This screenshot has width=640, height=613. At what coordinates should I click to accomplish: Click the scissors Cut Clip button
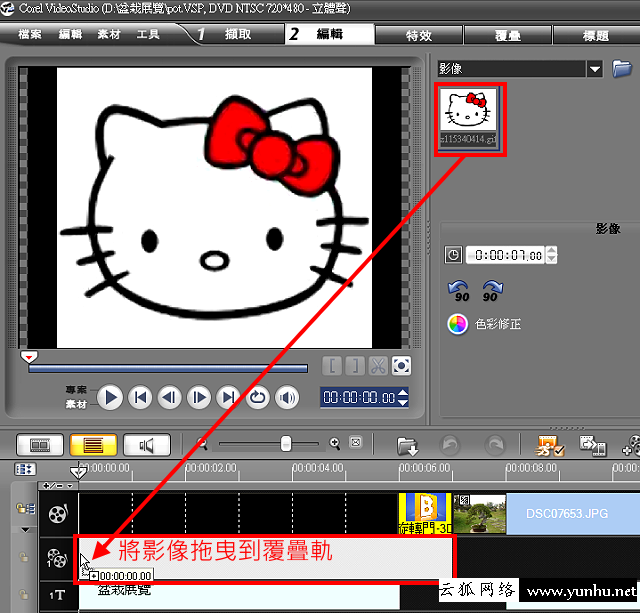point(378,366)
